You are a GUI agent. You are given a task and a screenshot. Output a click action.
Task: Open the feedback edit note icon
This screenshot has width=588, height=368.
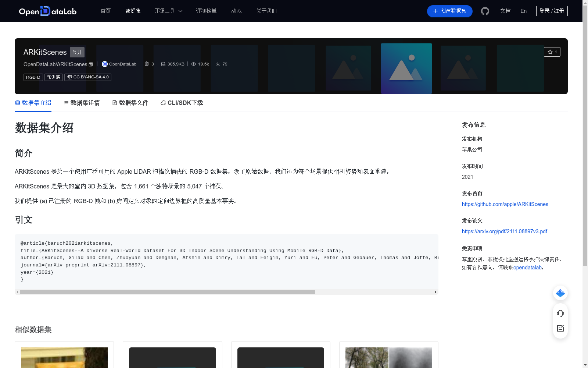[x=560, y=328]
